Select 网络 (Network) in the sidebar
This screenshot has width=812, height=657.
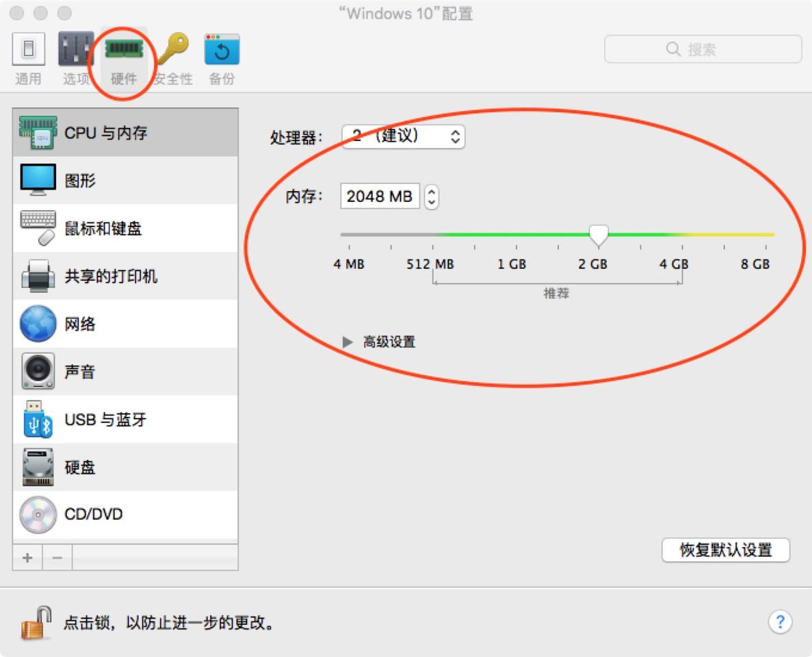[125, 323]
